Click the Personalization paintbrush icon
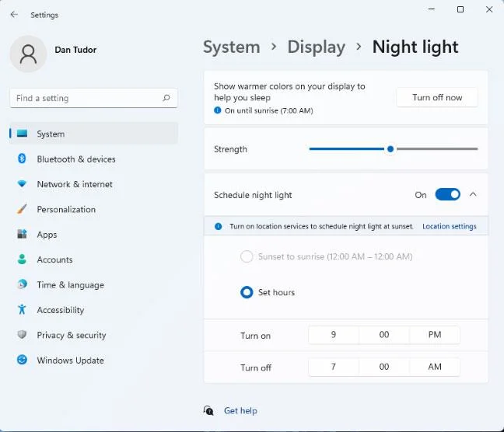This screenshot has width=504, height=432. click(22, 209)
